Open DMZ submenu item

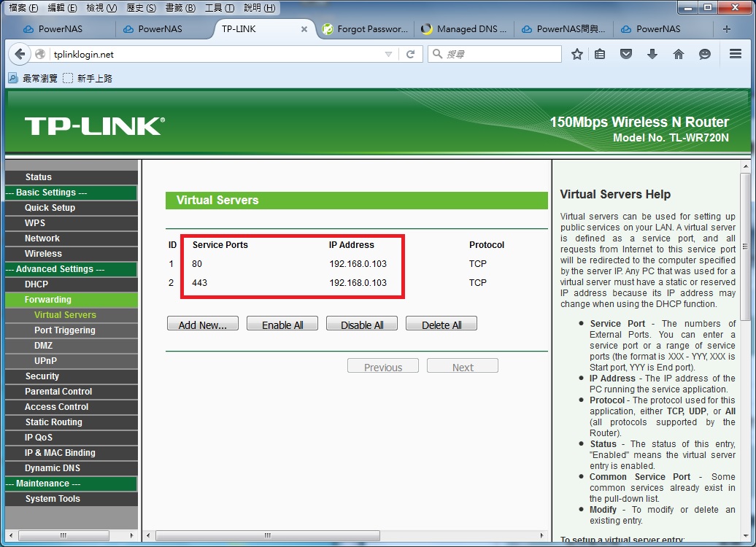tap(72, 346)
